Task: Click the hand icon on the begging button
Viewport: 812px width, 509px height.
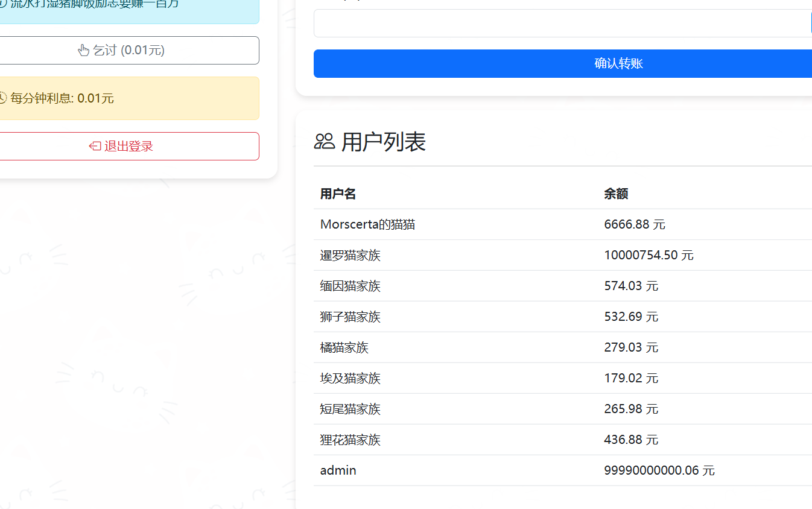Action: [84, 50]
